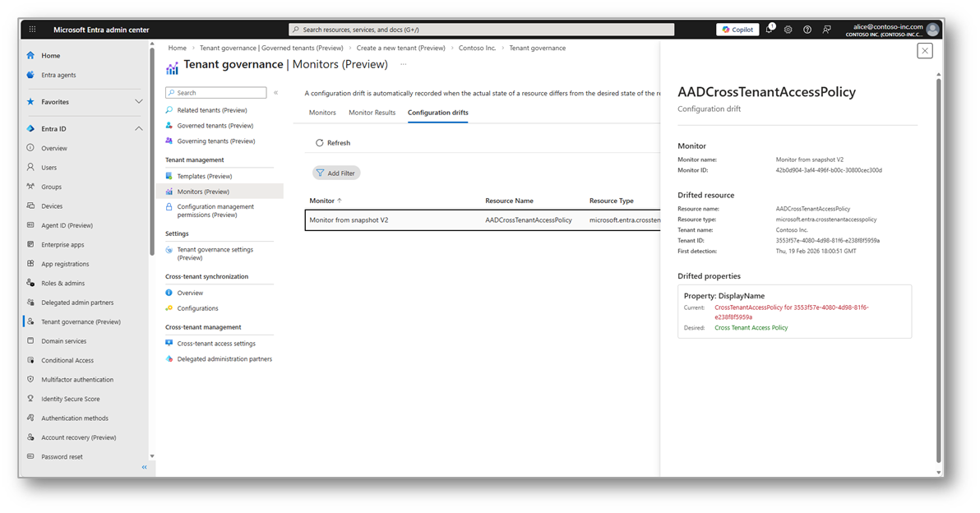Screen dimensions: 980x513
Task: Click the last Tenant governance breadcrumb
Action: pos(538,49)
